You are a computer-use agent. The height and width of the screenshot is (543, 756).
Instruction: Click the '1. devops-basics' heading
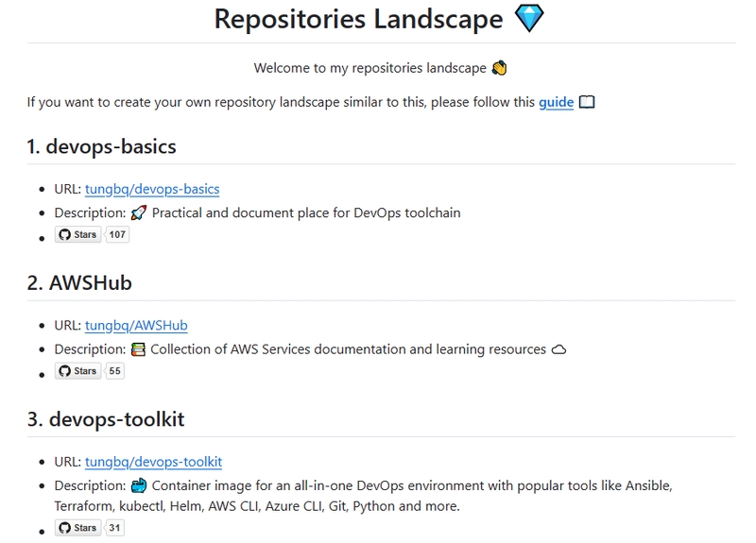point(102,146)
